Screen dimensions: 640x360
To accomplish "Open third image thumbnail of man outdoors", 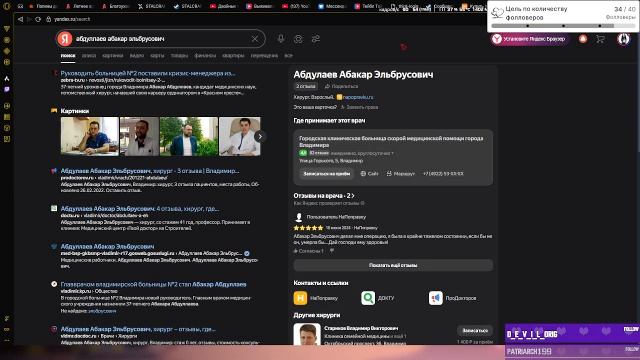I will click(x=189, y=136).
